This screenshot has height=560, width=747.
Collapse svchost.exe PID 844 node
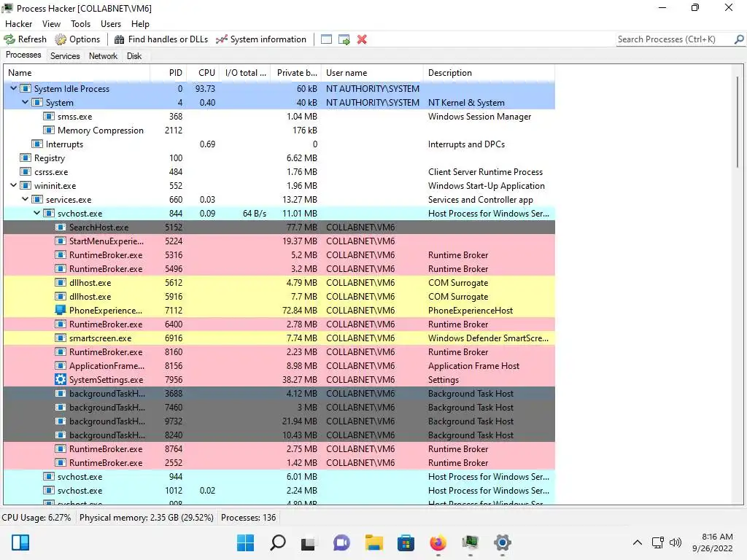pyautogui.click(x=36, y=214)
